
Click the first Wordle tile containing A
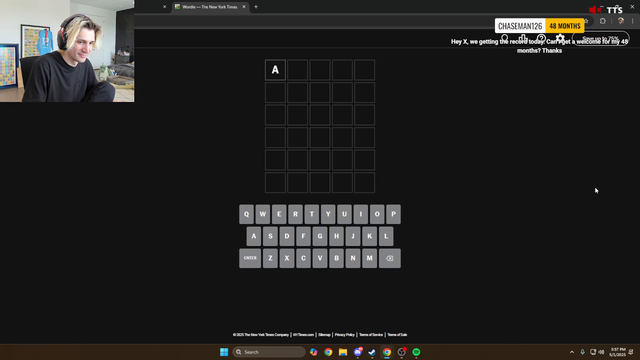point(275,70)
